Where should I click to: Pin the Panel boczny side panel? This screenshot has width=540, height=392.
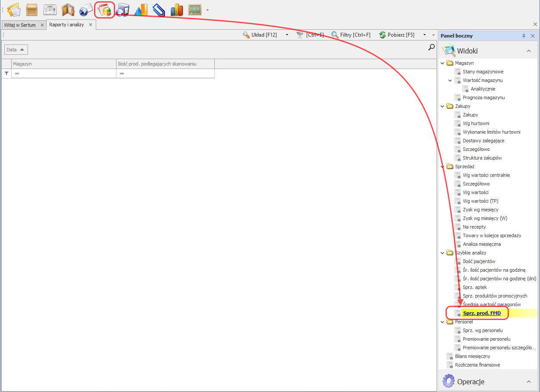click(x=524, y=36)
